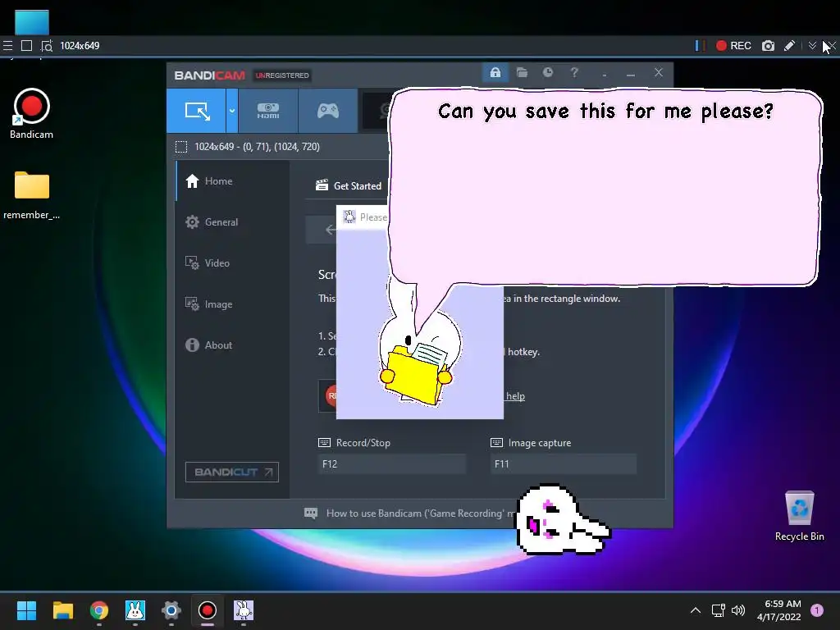Viewport: 840px width, 630px height.
Task: Open the General settings section
Action: (x=232, y=221)
